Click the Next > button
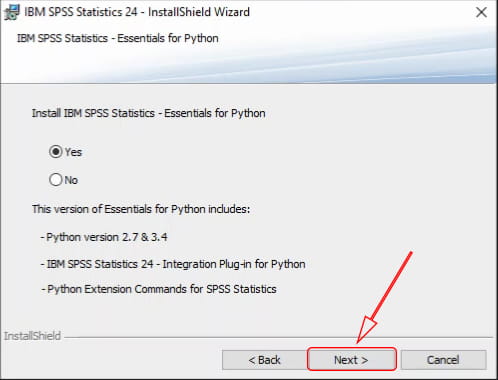The height and width of the screenshot is (380, 498). tap(352, 360)
